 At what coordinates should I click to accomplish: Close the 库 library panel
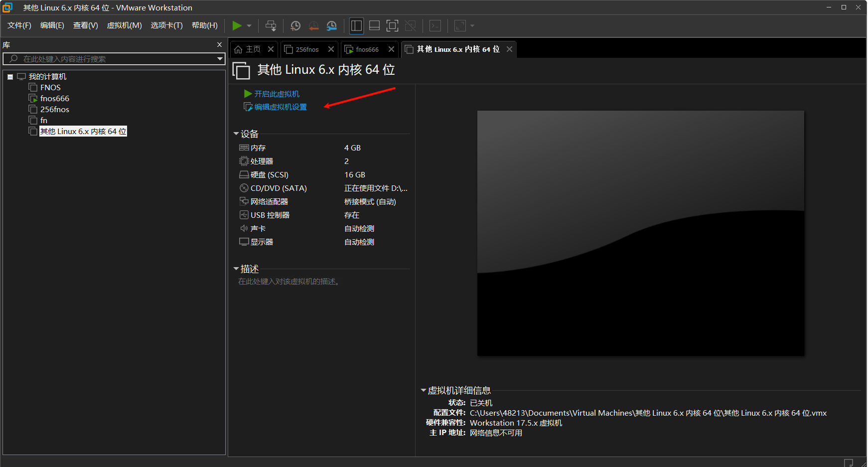pyautogui.click(x=219, y=45)
